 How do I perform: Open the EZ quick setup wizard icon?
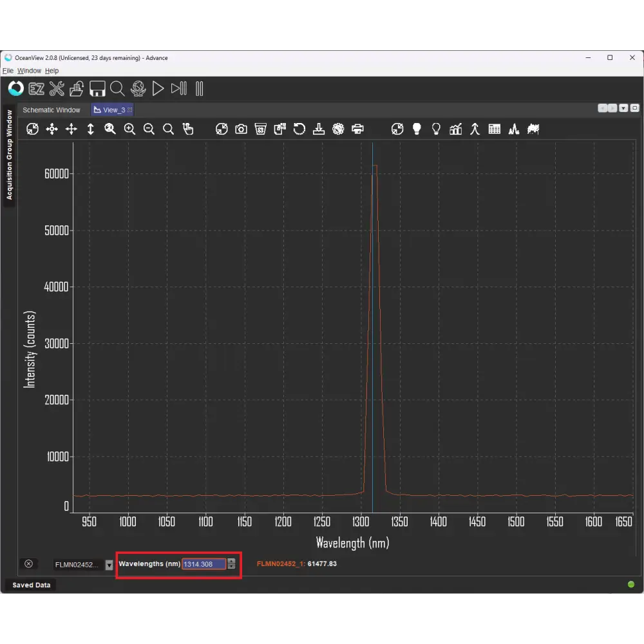tap(36, 89)
